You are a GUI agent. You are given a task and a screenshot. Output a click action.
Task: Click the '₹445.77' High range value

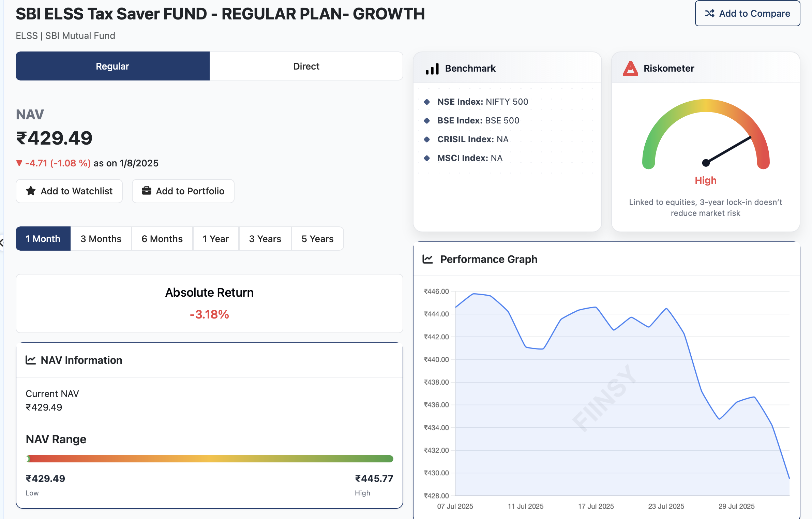coord(374,478)
